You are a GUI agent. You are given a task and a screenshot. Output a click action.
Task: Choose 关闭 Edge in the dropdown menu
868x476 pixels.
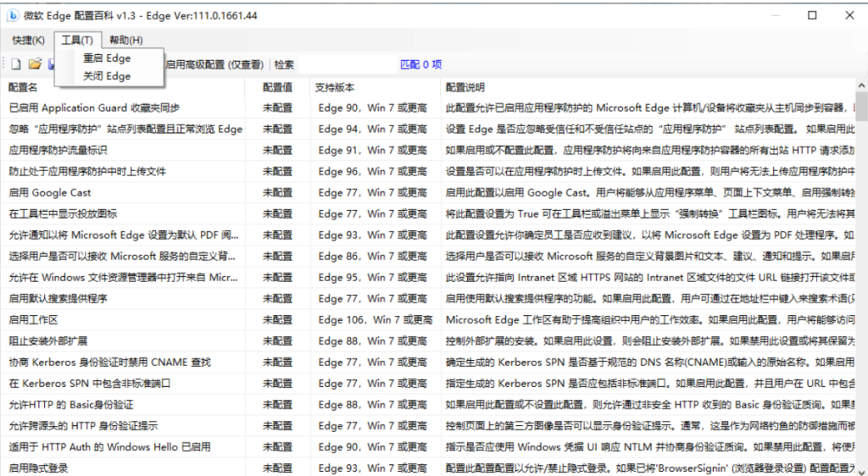tap(107, 76)
